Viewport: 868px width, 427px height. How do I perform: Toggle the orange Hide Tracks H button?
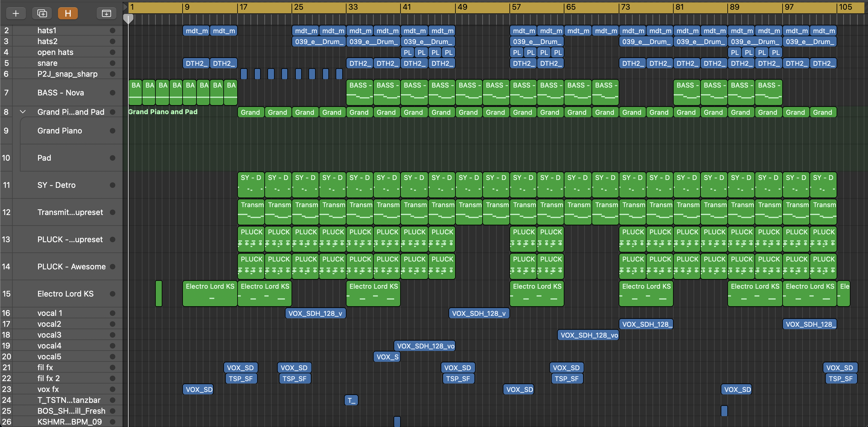click(x=68, y=14)
